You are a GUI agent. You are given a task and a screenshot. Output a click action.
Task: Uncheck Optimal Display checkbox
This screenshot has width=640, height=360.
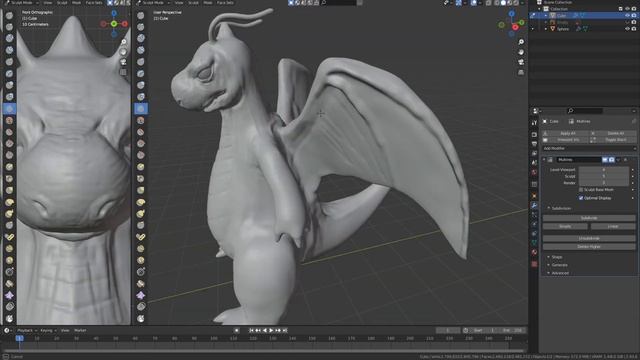tap(581, 198)
